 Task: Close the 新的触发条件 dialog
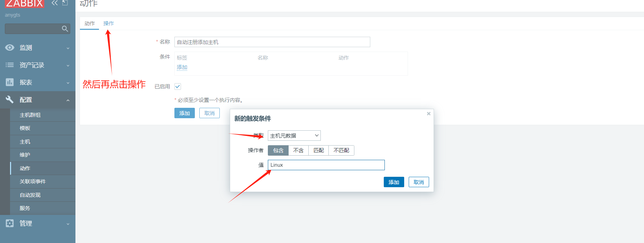click(x=428, y=114)
